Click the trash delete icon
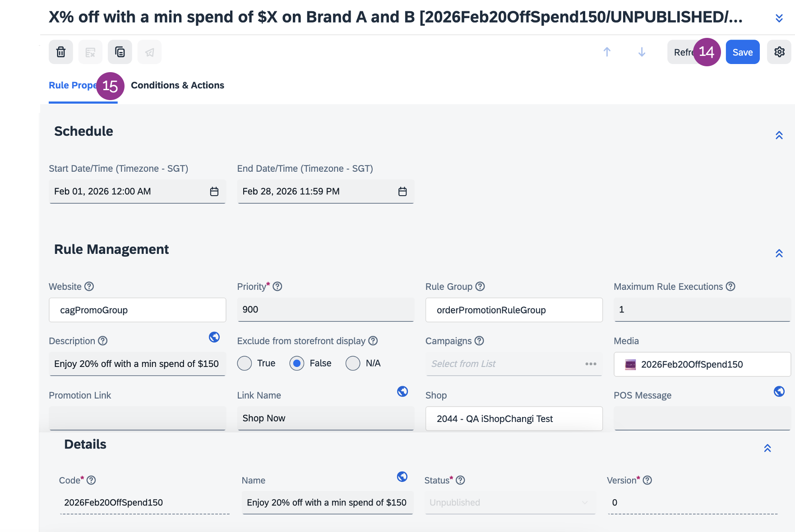Screen dimensions: 795x532 point(61,52)
